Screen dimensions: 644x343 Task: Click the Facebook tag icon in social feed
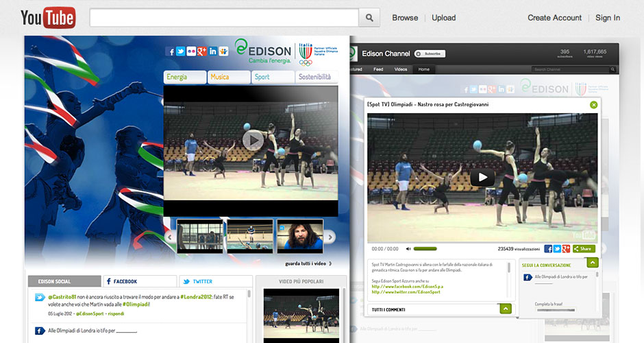40,331
